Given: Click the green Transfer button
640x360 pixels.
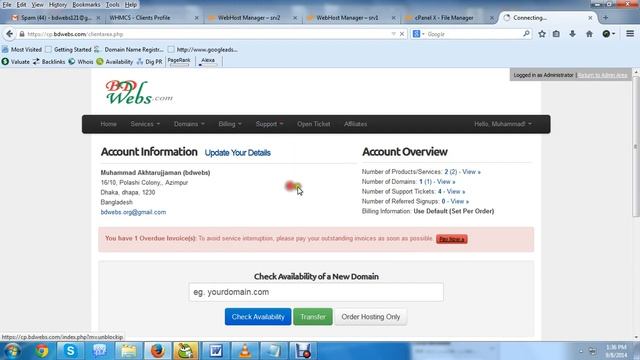Looking at the screenshot, I should tap(313, 317).
